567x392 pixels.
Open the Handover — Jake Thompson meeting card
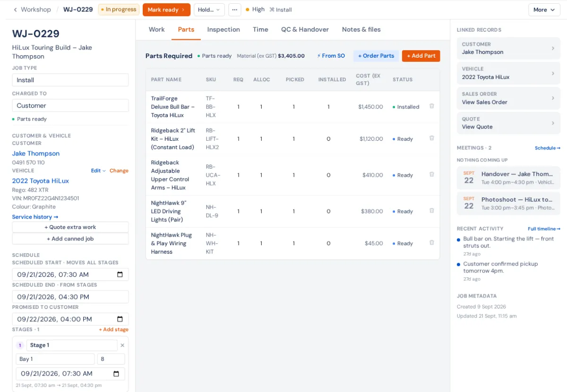[x=508, y=178]
